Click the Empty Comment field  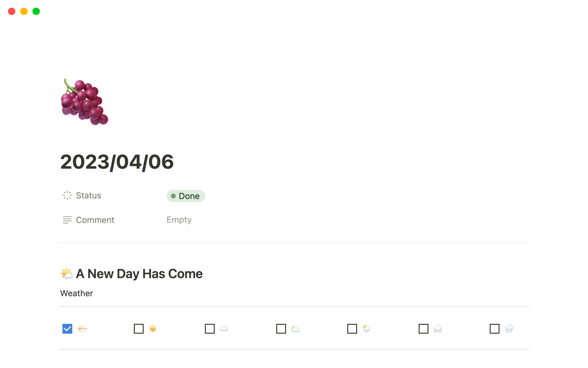[x=179, y=220]
